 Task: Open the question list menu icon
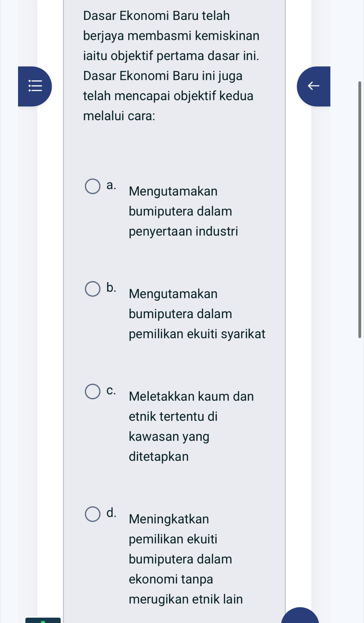[x=35, y=86]
